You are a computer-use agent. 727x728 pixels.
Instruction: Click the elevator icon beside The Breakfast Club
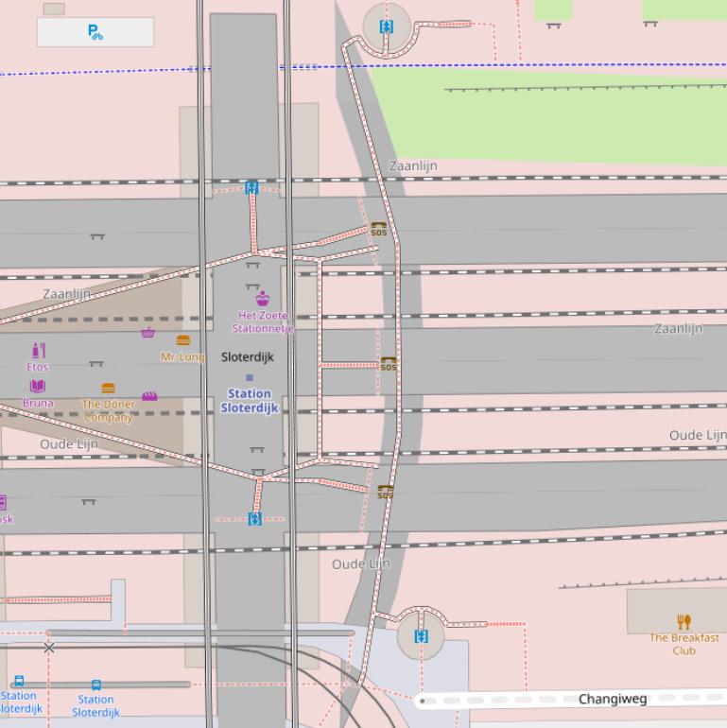[x=422, y=636]
